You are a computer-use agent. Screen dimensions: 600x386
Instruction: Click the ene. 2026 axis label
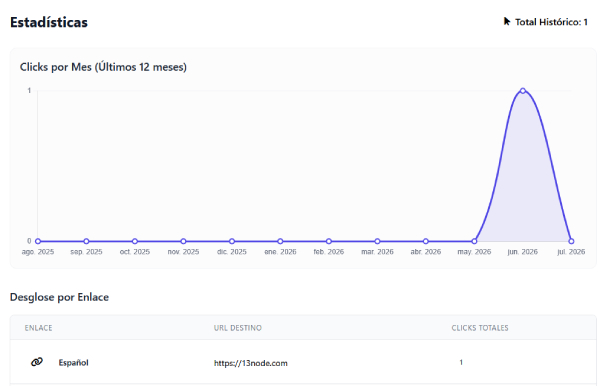(280, 252)
